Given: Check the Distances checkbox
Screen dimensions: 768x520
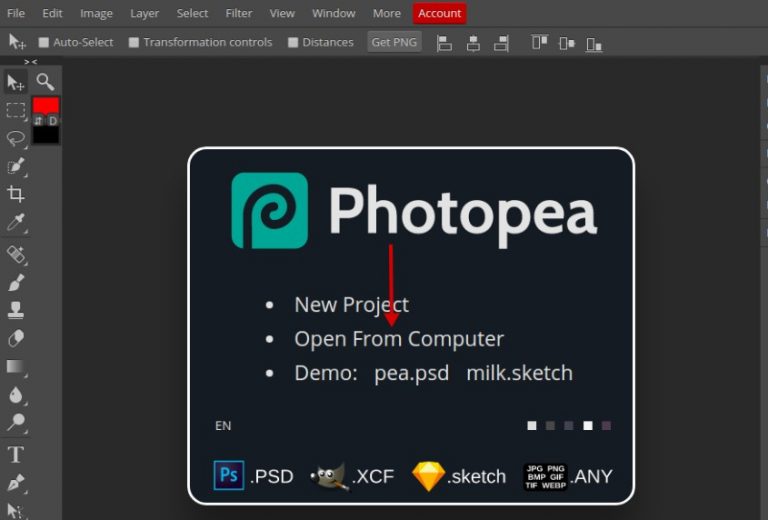Looking at the screenshot, I should pos(293,42).
